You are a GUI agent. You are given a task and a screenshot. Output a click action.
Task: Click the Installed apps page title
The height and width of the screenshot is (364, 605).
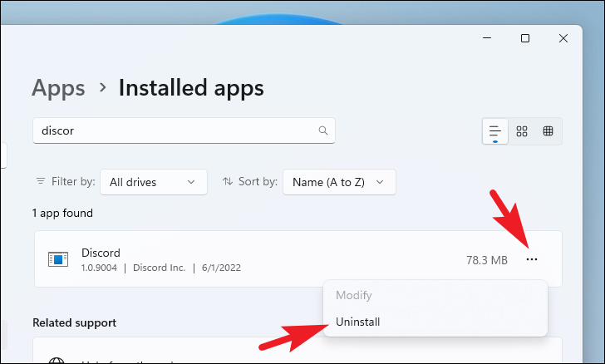[191, 87]
